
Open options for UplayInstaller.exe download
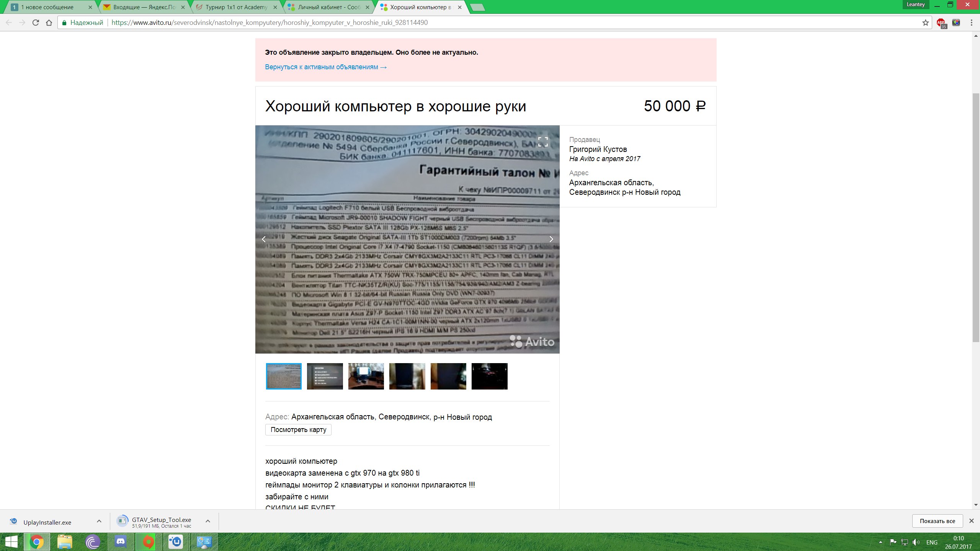pos(99,521)
